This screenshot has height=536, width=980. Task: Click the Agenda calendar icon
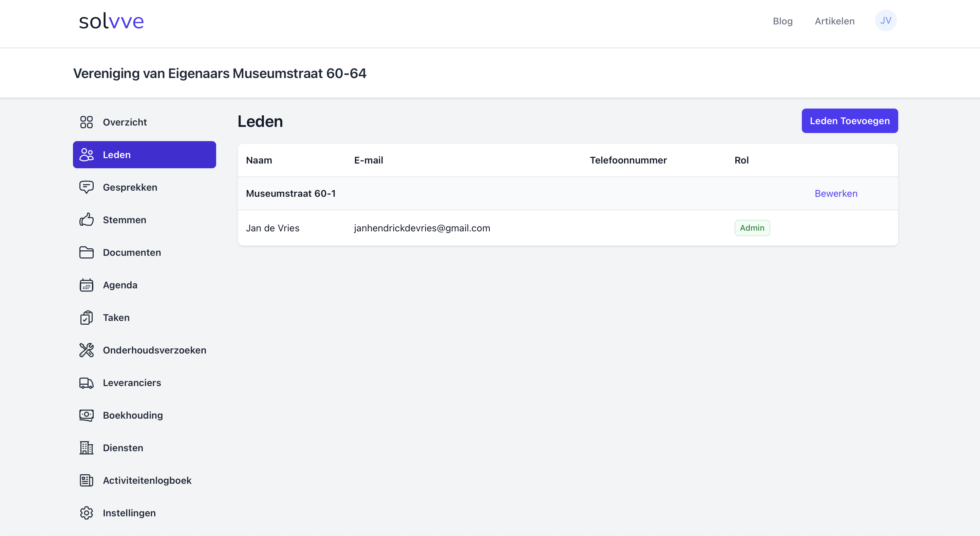click(86, 285)
